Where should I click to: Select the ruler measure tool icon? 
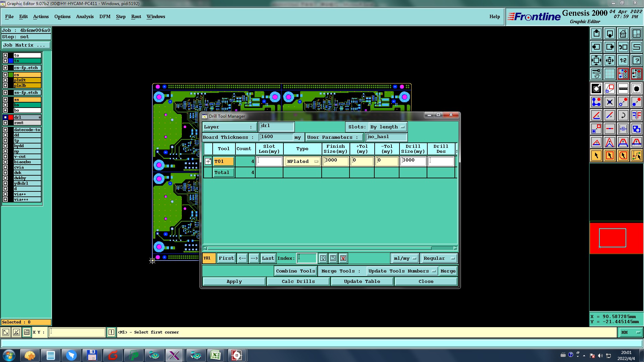pyautogui.click(x=623, y=88)
